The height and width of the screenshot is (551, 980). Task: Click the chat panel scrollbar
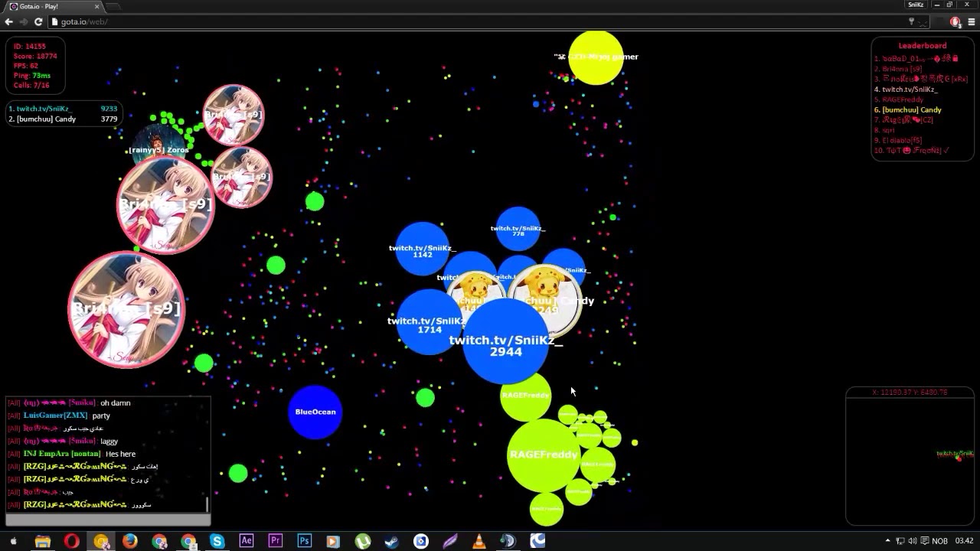[207, 504]
